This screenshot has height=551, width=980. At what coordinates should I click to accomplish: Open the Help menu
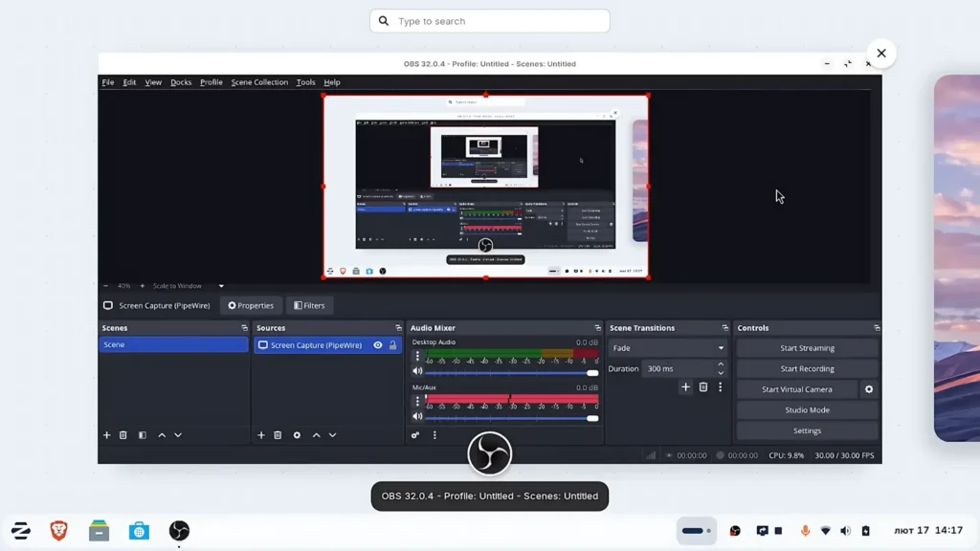coord(332,82)
